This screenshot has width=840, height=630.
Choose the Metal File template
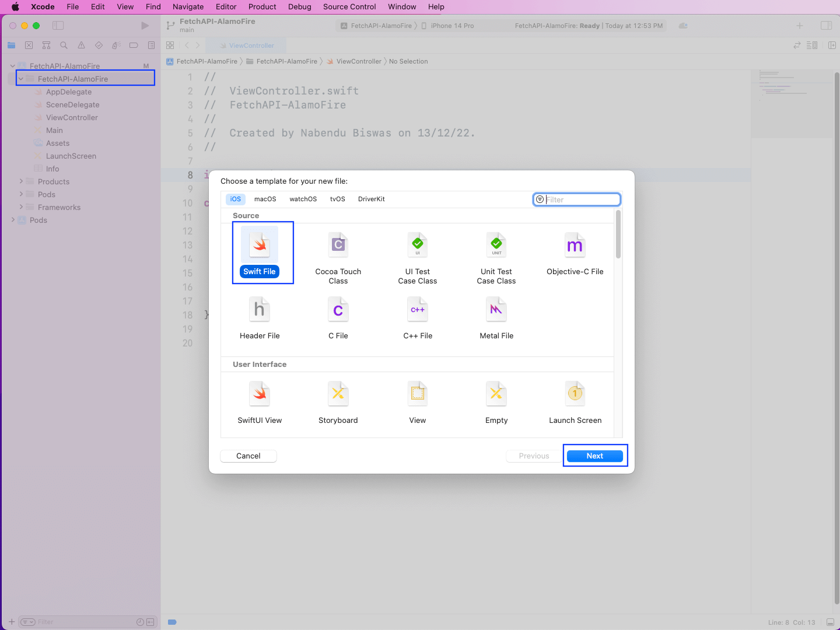click(x=496, y=310)
